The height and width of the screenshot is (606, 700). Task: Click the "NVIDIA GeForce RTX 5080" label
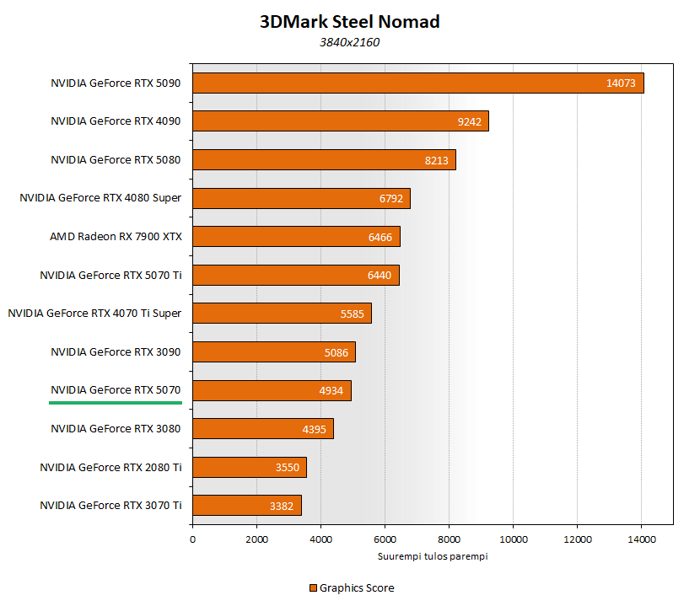pyautogui.click(x=116, y=160)
